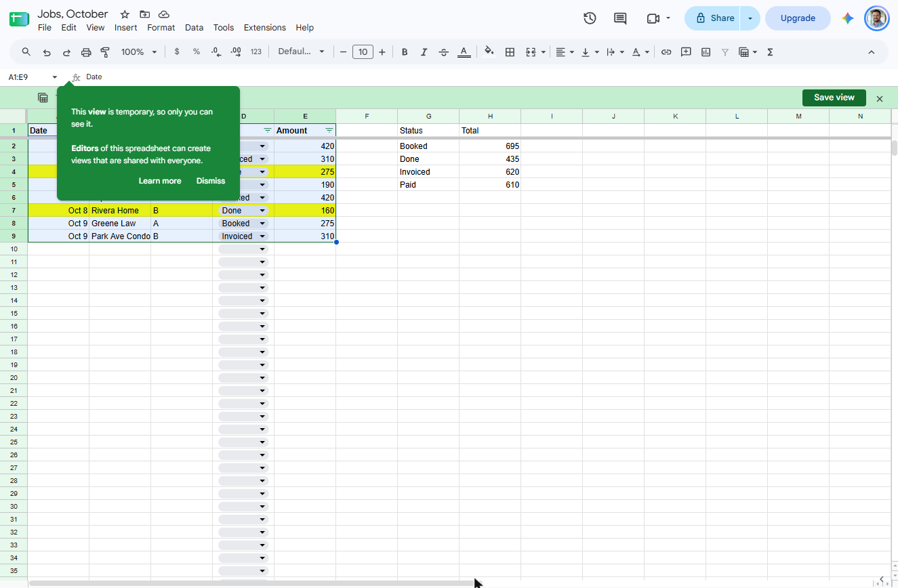
Task: Click the Upgrade button
Action: coord(798,18)
